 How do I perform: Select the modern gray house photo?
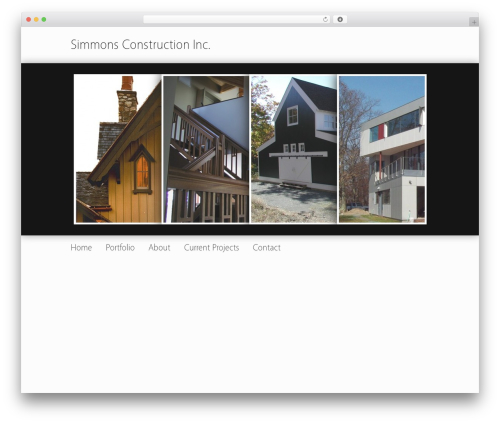tap(382, 149)
